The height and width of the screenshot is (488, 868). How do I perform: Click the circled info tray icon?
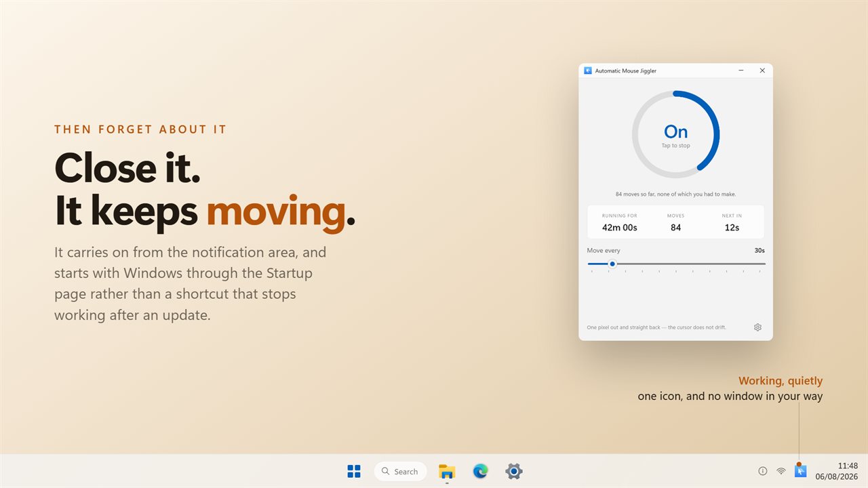762,471
